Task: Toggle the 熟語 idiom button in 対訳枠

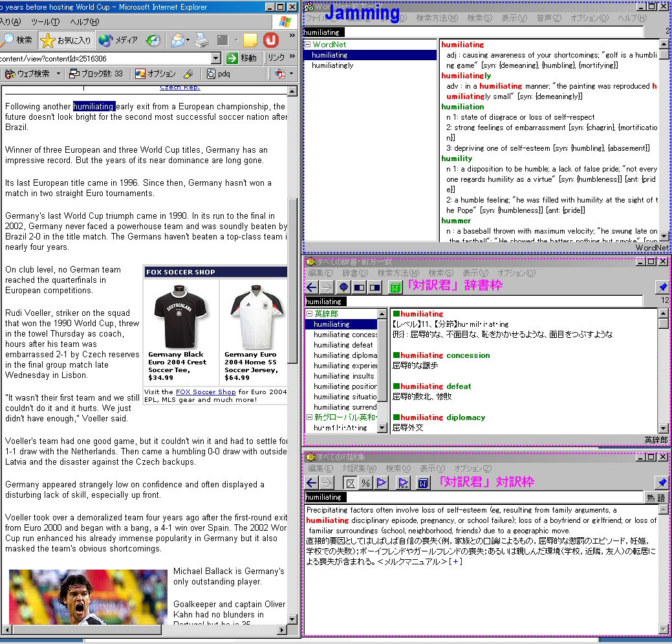Action: [656, 497]
